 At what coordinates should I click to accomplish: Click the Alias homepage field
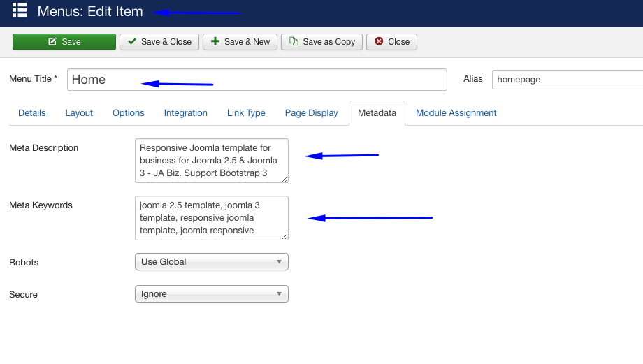(x=568, y=80)
